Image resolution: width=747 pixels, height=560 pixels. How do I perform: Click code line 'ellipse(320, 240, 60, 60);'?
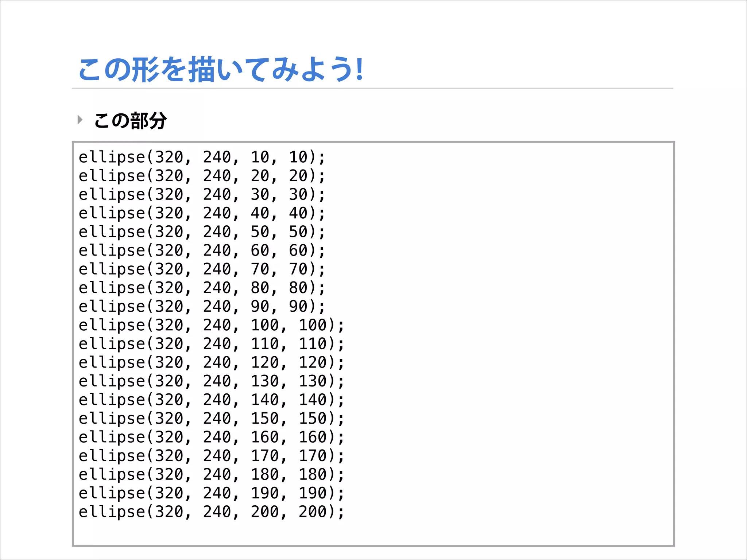click(202, 251)
